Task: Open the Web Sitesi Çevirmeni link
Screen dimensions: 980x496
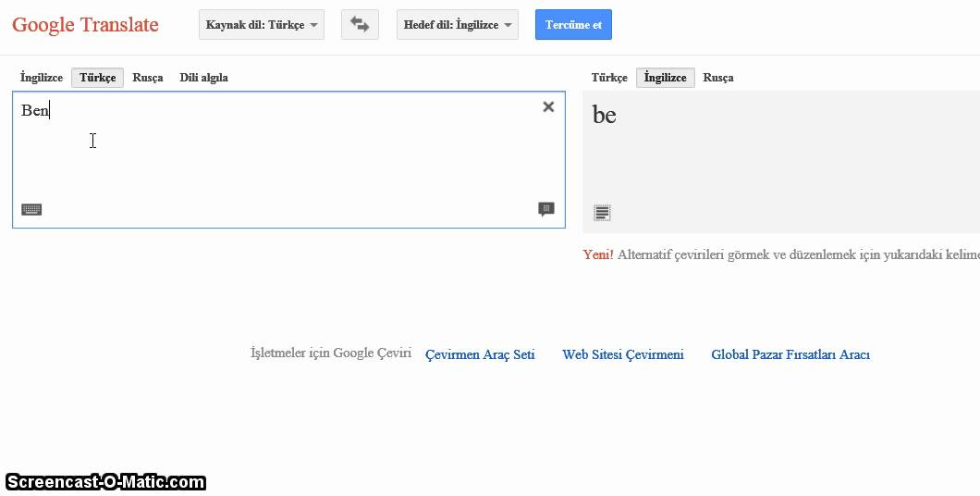Action: coord(623,354)
